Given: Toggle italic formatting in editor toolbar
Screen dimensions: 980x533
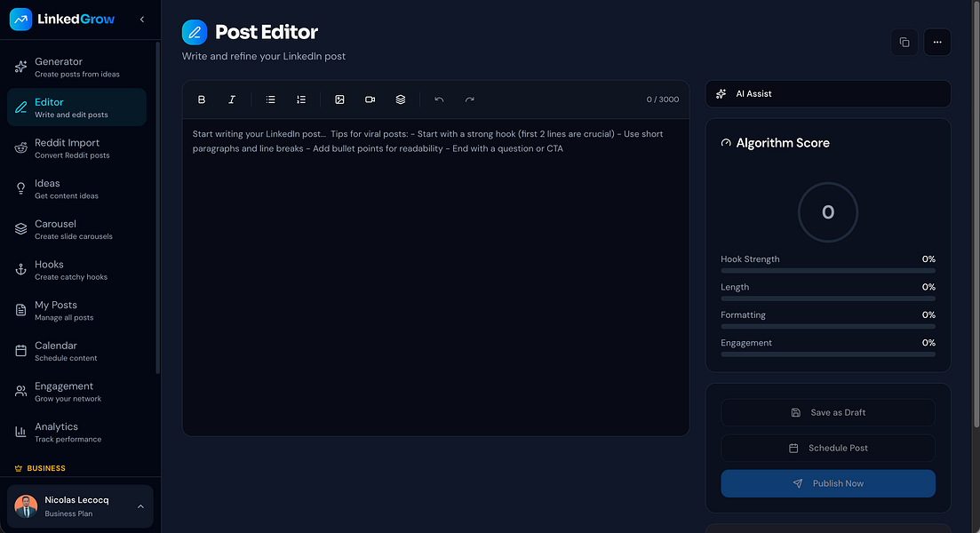Looking at the screenshot, I should [232, 99].
